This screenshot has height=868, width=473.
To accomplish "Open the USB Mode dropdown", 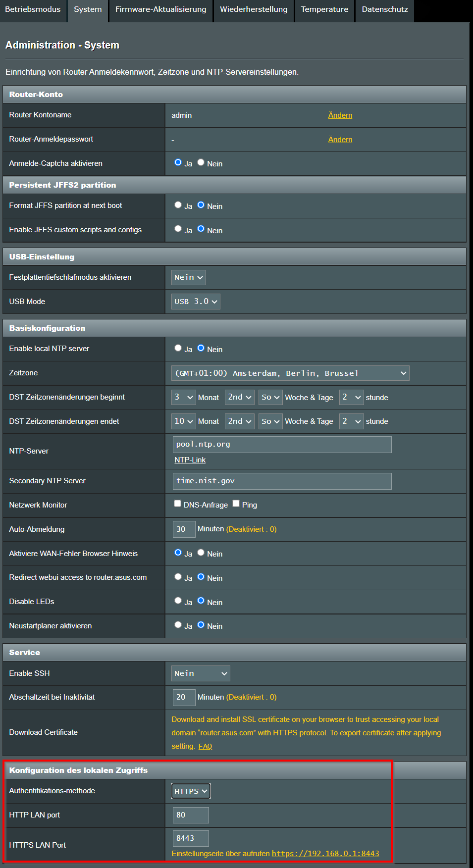I will point(196,302).
